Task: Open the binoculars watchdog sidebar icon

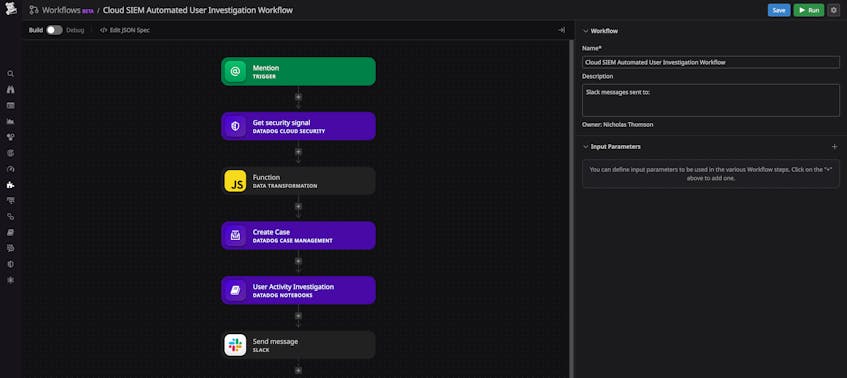Action: click(x=10, y=90)
